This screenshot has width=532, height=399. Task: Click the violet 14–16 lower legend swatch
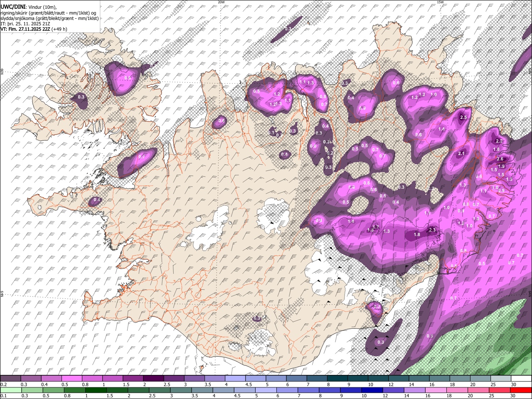point(414,390)
